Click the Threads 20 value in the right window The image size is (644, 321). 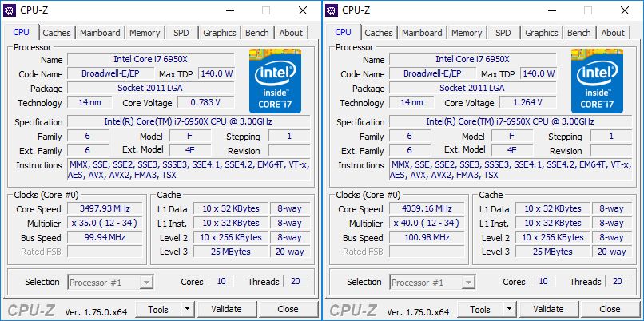tap(617, 282)
